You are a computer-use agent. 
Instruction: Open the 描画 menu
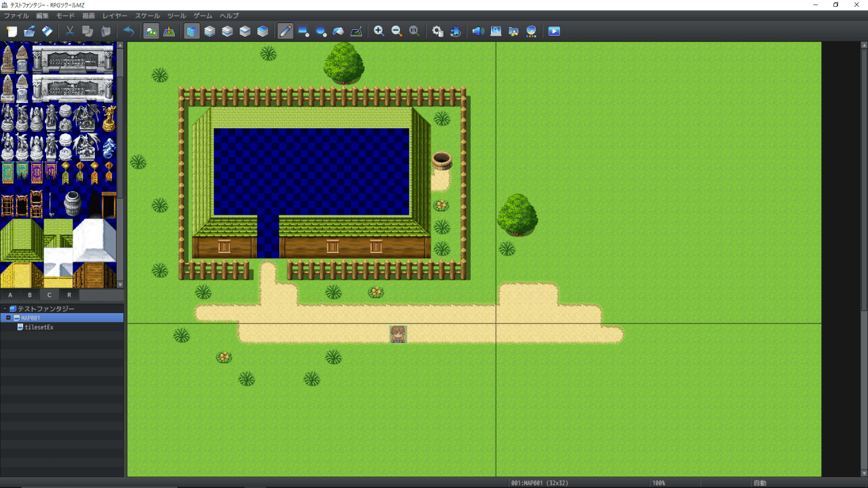pyautogui.click(x=89, y=16)
